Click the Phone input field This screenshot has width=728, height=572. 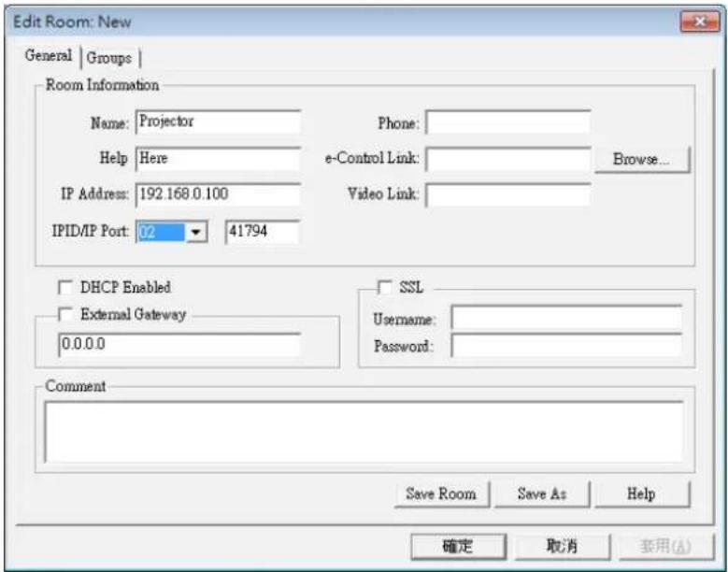pyautogui.click(x=508, y=122)
